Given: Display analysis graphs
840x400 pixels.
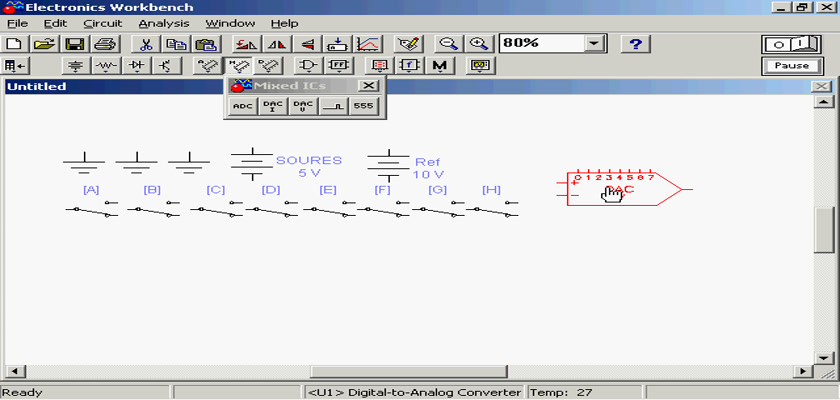Looking at the screenshot, I should (x=368, y=43).
